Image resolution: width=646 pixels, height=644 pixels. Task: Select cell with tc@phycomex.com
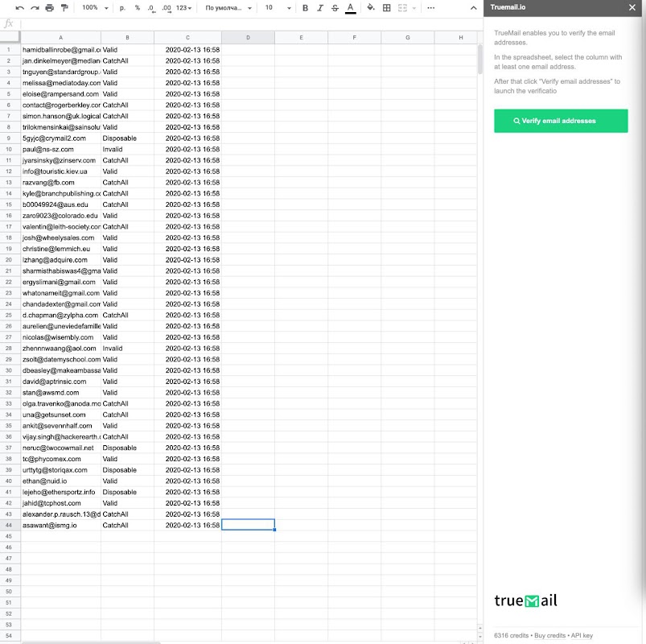tap(60, 459)
